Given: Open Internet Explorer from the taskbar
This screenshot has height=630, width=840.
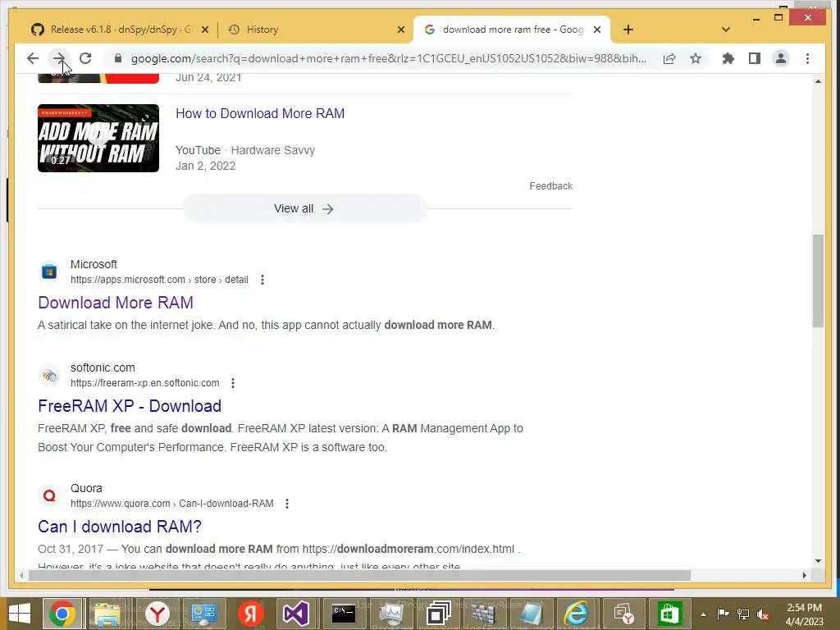Looking at the screenshot, I should (x=577, y=614).
